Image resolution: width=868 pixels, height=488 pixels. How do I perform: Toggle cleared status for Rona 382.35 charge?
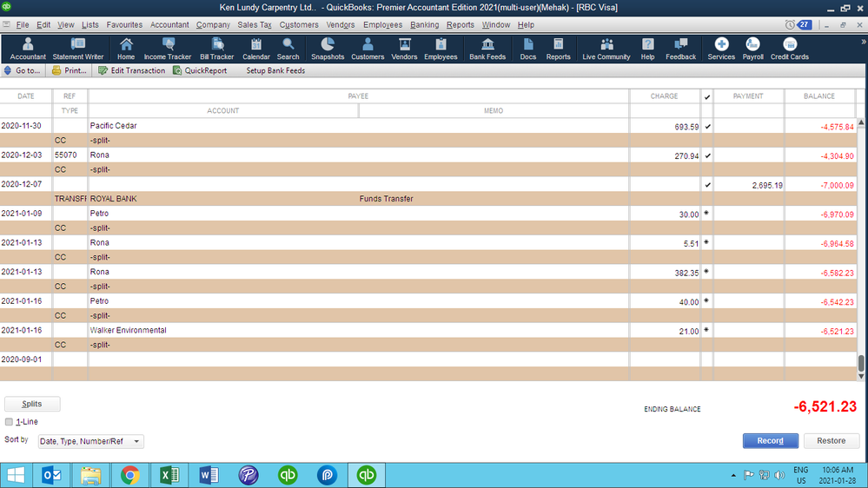(x=707, y=272)
